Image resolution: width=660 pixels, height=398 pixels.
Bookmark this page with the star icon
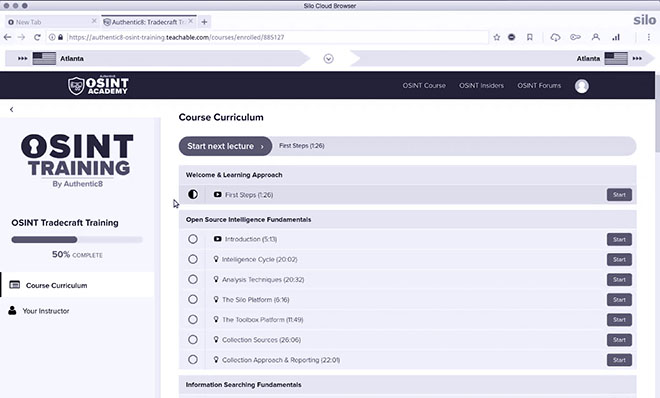pyautogui.click(x=497, y=37)
